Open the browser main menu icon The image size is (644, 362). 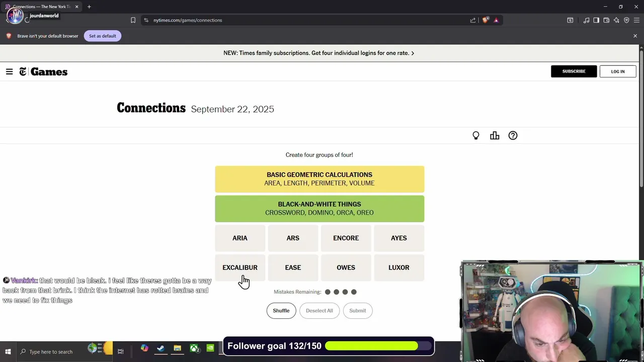pyautogui.click(x=636, y=20)
